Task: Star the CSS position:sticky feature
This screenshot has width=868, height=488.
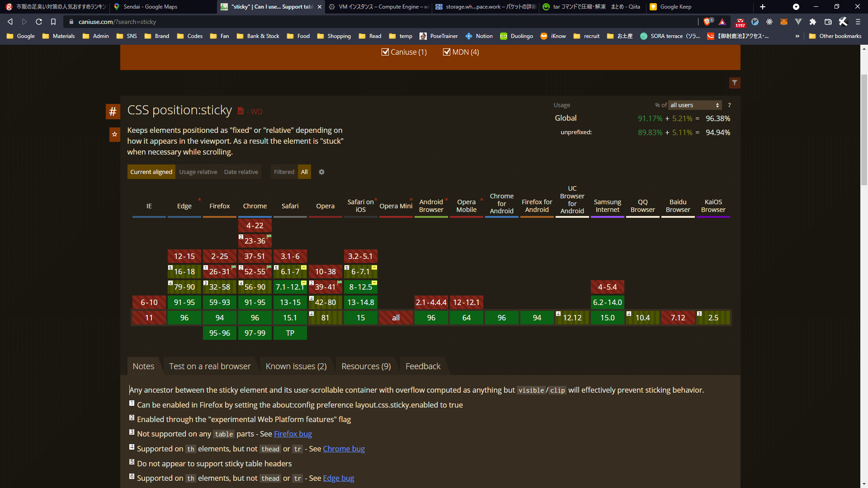Action: [115, 134]
